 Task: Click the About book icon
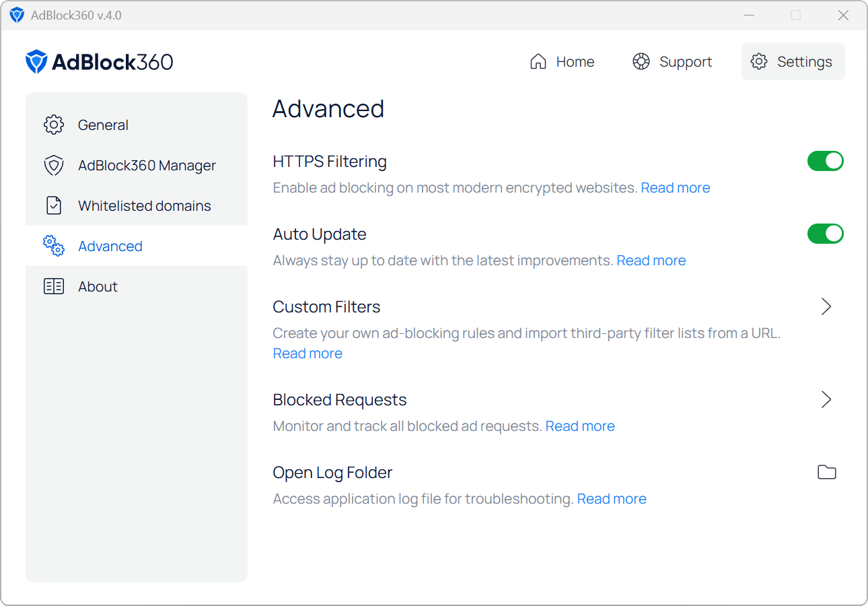54,287
